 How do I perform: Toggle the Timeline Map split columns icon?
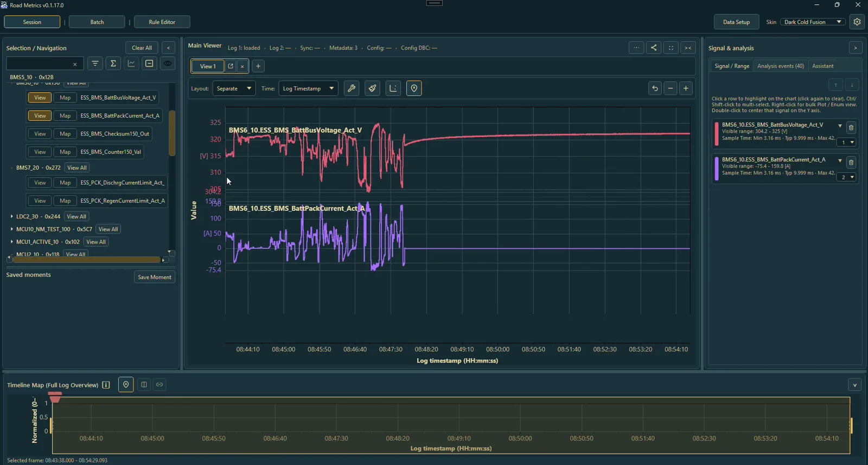point(144,385)
